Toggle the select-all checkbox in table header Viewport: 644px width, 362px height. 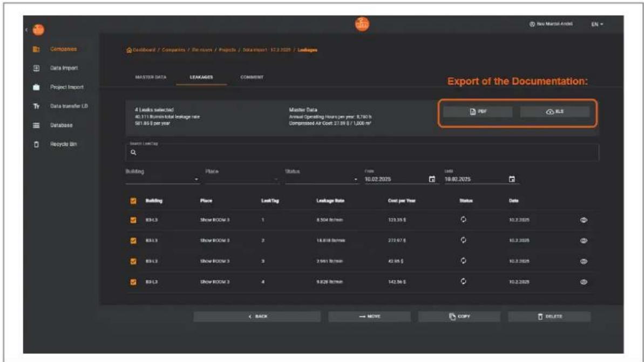pos(133,201)
